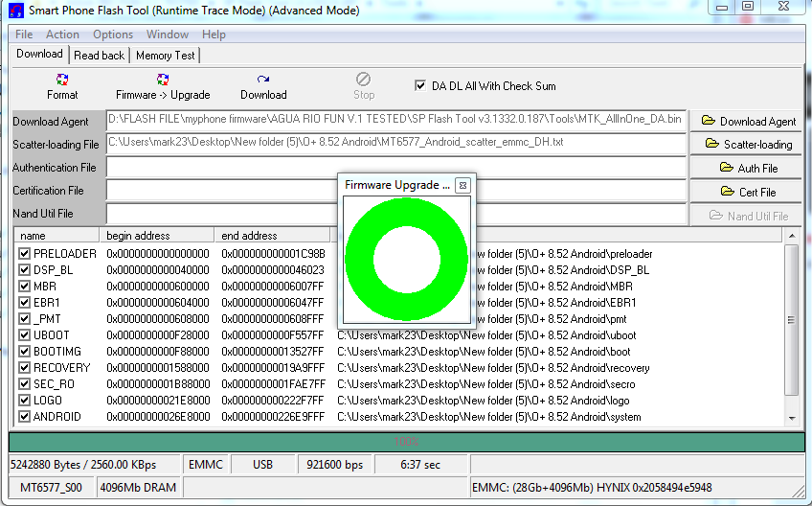Uncheck the PRELOADER partition

25,254
